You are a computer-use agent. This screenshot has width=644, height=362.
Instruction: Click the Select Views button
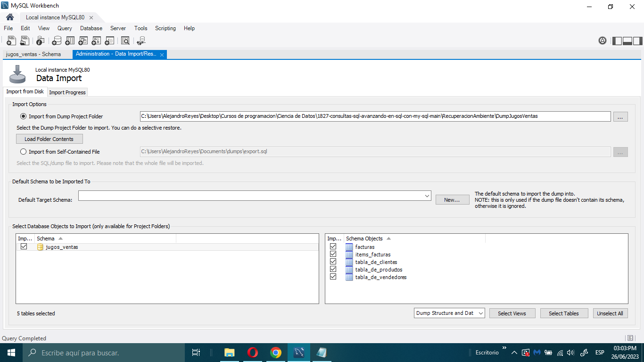tap(512, 313)
